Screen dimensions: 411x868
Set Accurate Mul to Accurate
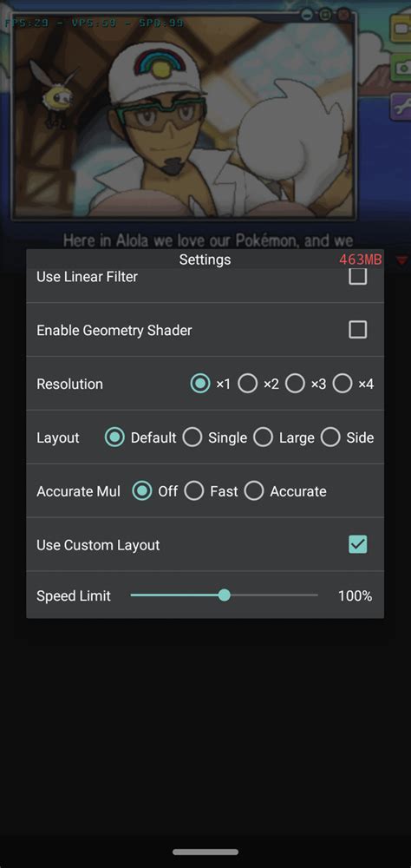(x=254, y=491)
